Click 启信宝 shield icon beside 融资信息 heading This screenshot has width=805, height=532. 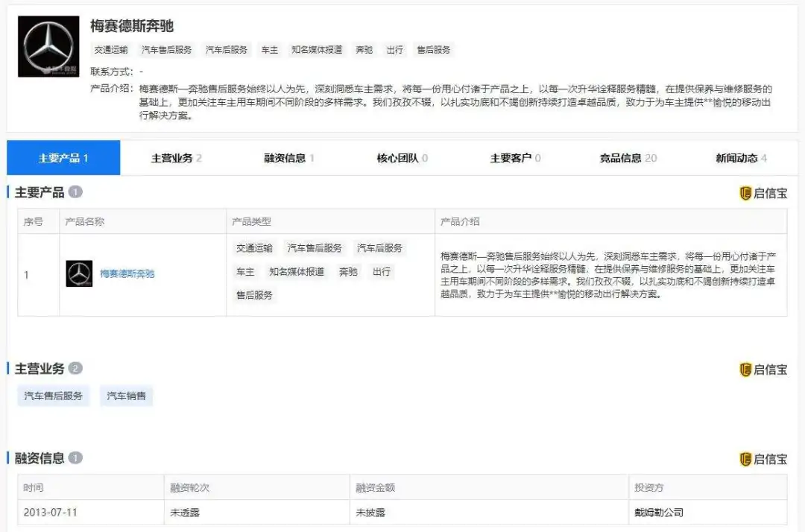click(x=745, y=459)
